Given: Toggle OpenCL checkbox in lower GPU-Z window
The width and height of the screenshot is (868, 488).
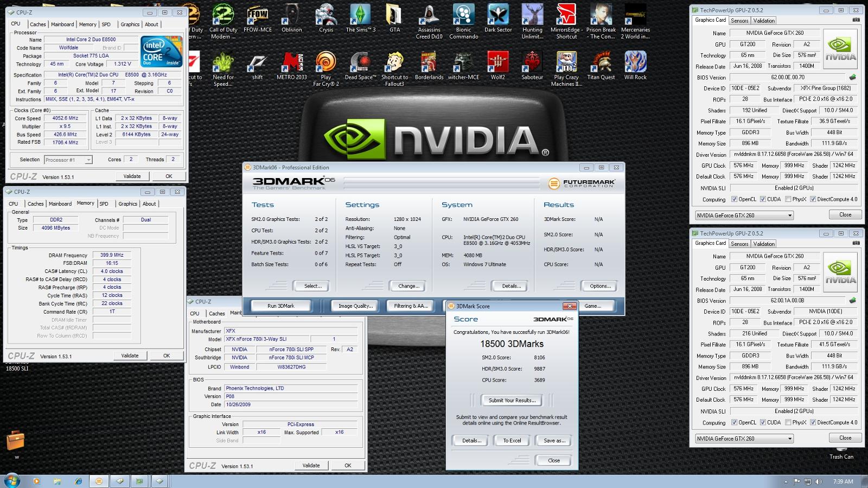Looking at the screenshot, I should coord(734,422).
